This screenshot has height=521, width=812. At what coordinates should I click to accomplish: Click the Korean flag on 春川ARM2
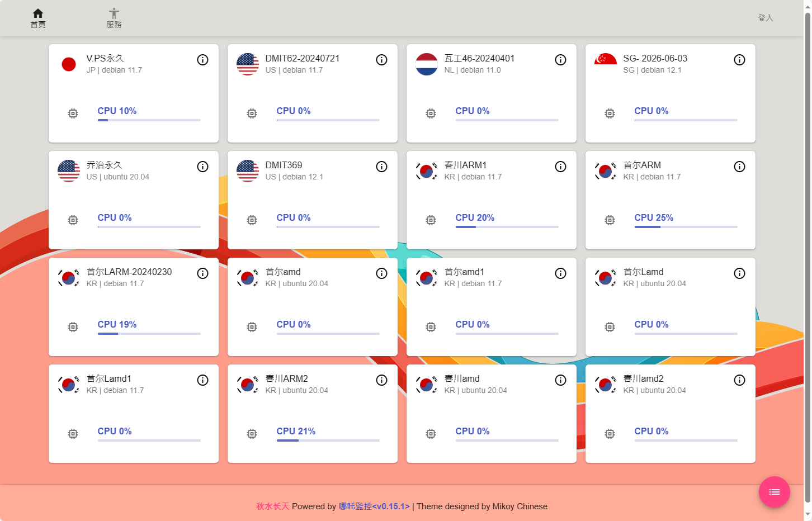click(x=248, y=385)
